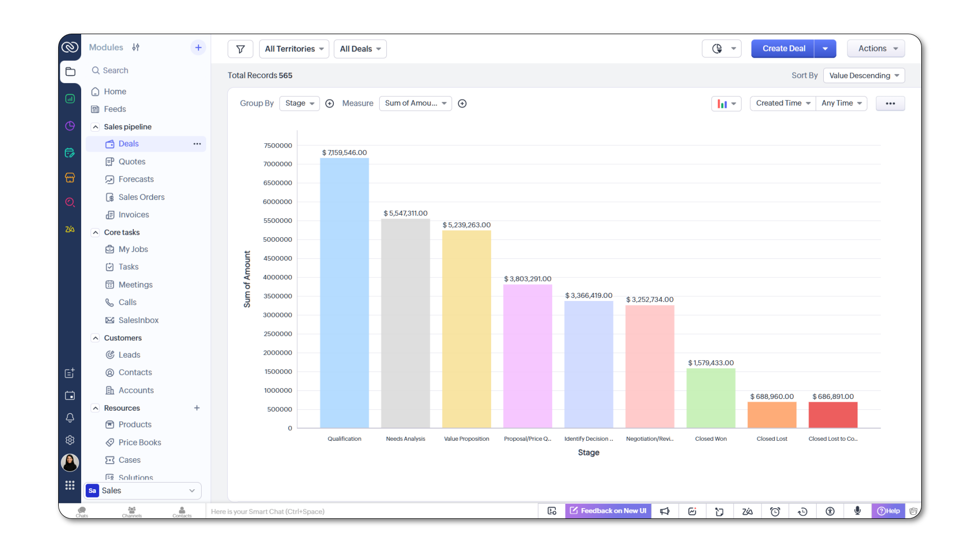Open the All Territories dropdown
The height and width of the screenshot is (551, 980).
(x=294, y=49)
